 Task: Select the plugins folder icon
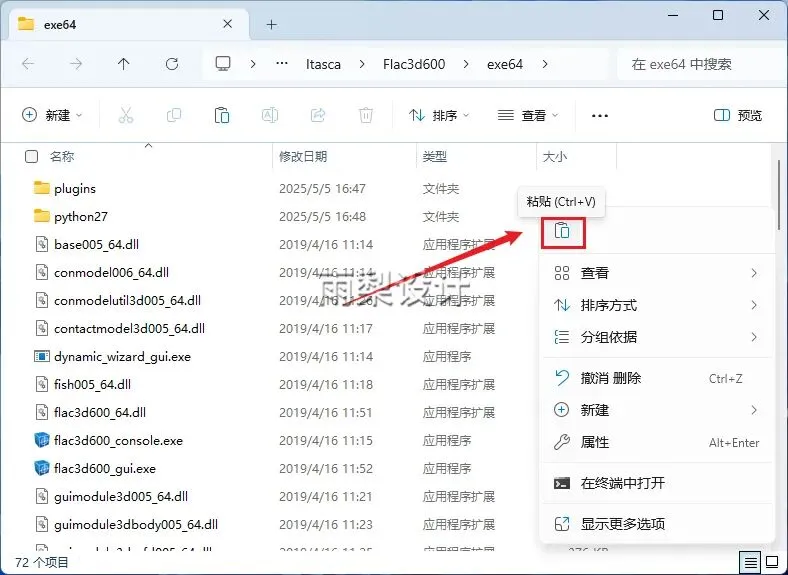coord(42,188)
